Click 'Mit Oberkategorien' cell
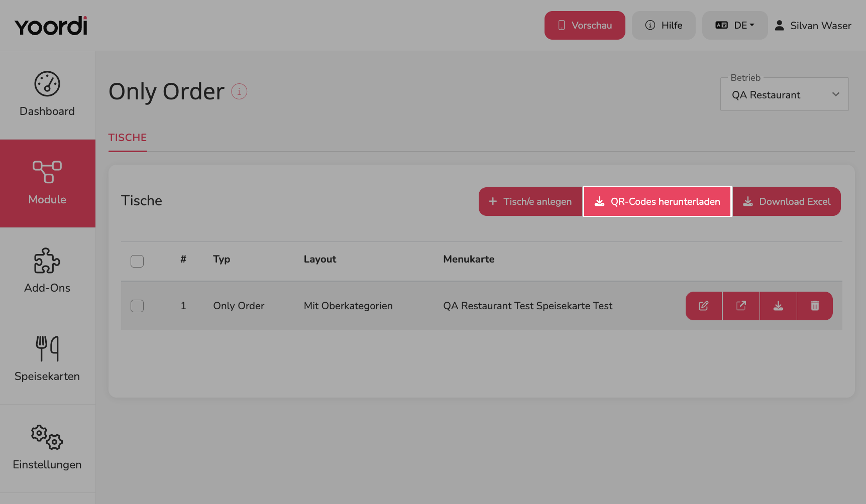The height and width of the screenshot is (504, 866). (348, 306)
